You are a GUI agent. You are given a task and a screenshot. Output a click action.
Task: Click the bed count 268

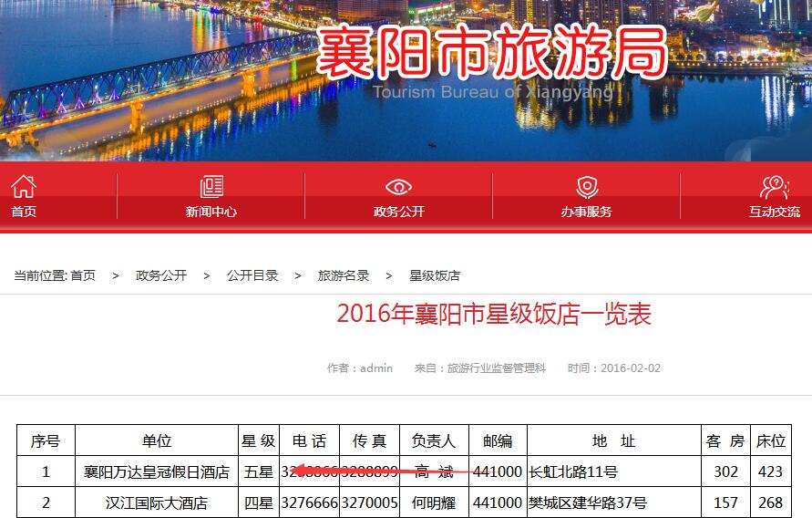click(771, 503)
